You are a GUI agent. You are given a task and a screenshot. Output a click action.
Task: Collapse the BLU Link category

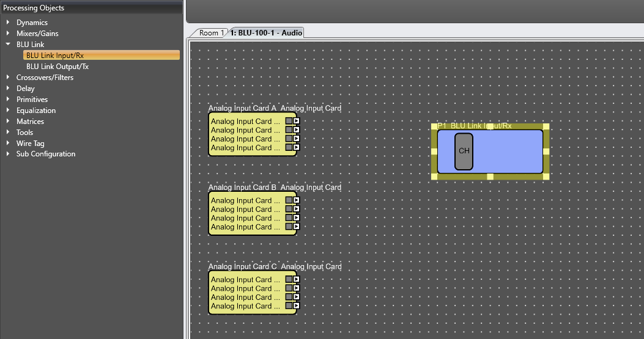click(8, 44)
